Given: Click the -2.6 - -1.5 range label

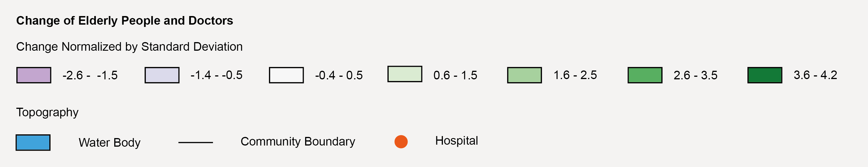Looking at the screenshot, I should pyautogui.click(x=90, y=75).
